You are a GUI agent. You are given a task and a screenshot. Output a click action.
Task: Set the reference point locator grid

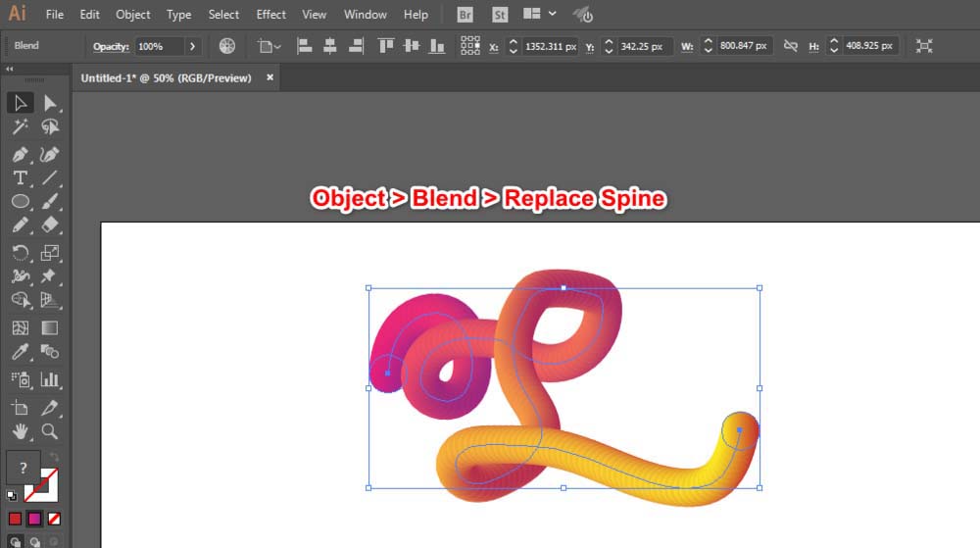coord(470,46)
